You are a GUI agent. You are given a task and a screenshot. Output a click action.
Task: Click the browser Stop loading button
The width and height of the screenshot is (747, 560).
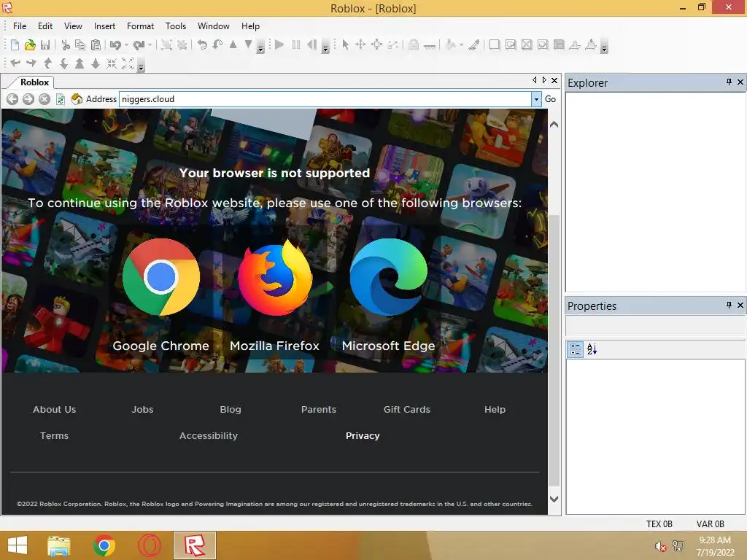point(44,99)
